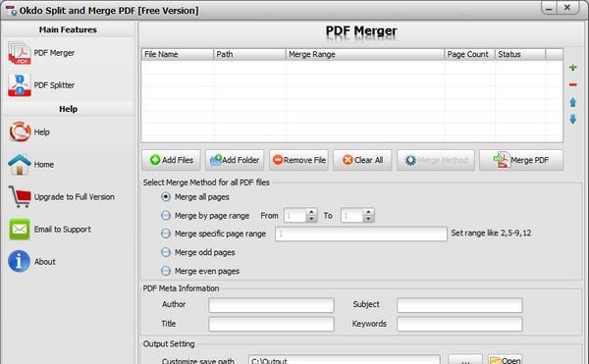The width and height of the screenshot is (589, 364).
Task: Select Merge specific page range option
Action: point(166,234)
